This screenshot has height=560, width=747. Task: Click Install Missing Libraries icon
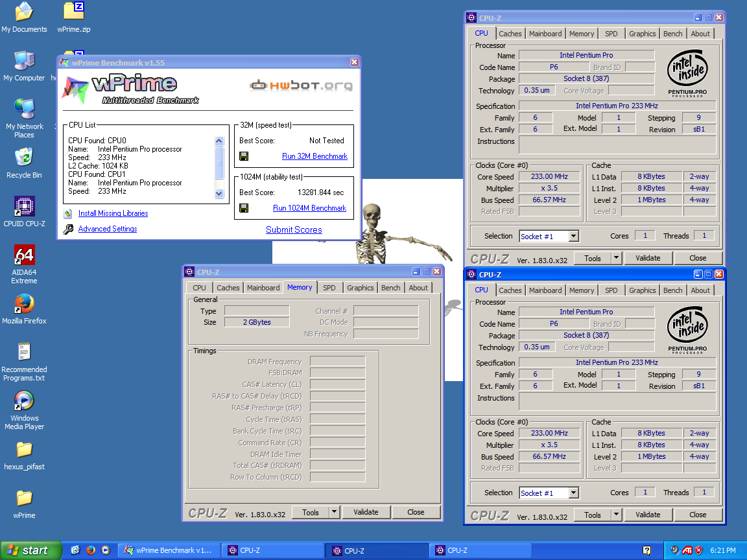pyautogui.click(x=68, y=213)
